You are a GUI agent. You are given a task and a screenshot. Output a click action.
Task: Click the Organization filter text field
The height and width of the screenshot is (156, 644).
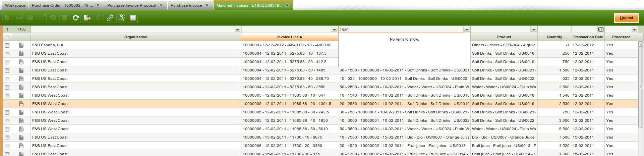tap(133, 30)
